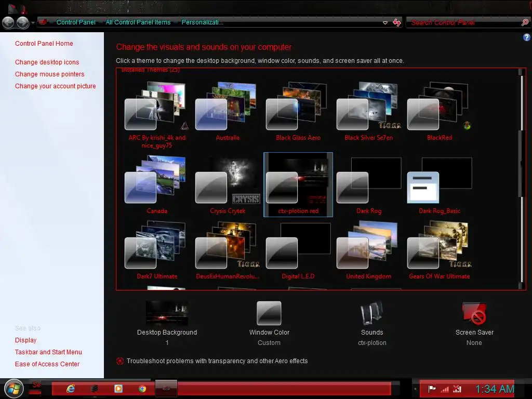Select the Digital L.E.D theme
The width and height of the screenshot is (532, 399).
(x=298, y=250)
